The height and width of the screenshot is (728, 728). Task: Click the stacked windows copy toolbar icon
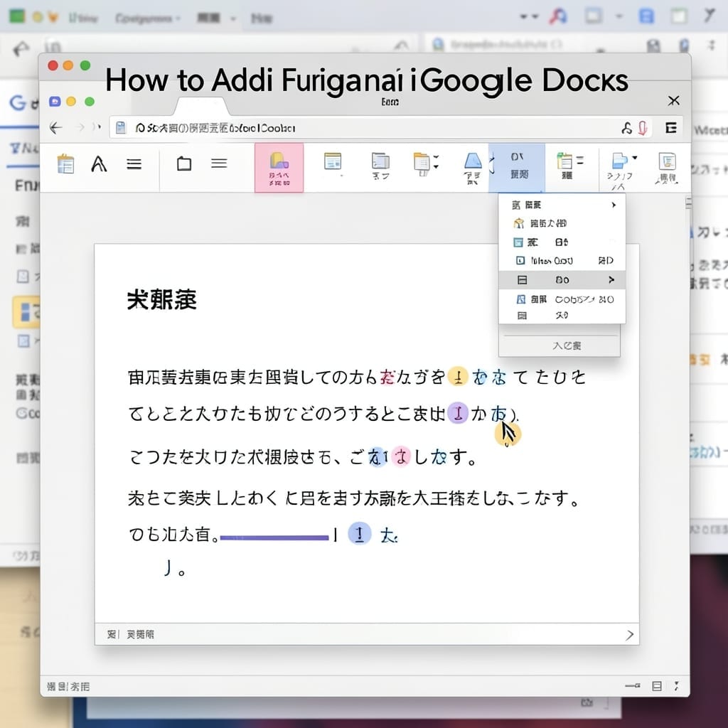click(x=381, y=161)
